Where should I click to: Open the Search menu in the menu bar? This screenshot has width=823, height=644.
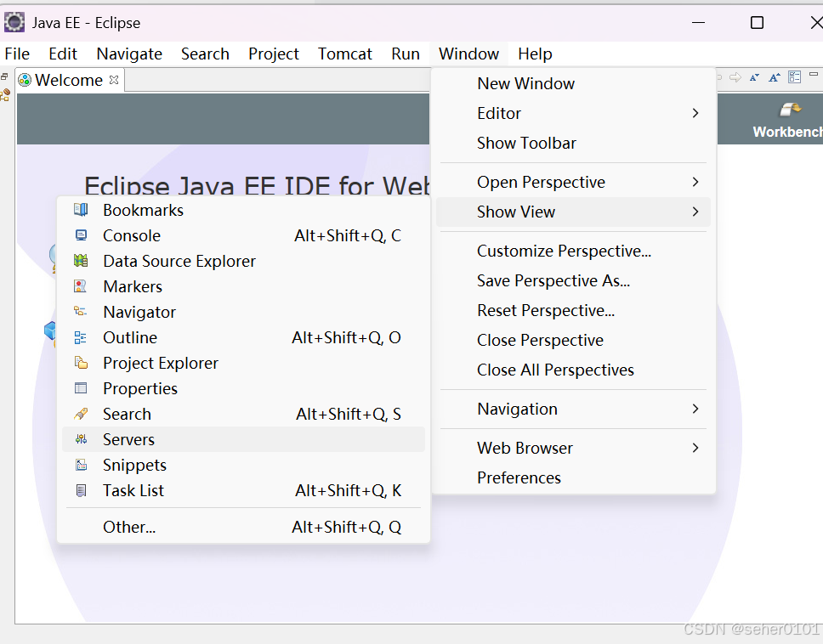pyautogui.click(x=205, y=54)
